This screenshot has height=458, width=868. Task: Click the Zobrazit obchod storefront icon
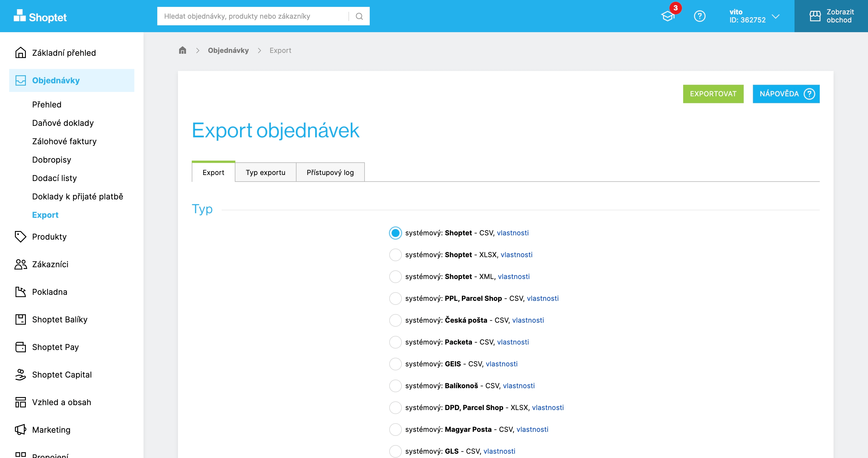click(815, 16)
